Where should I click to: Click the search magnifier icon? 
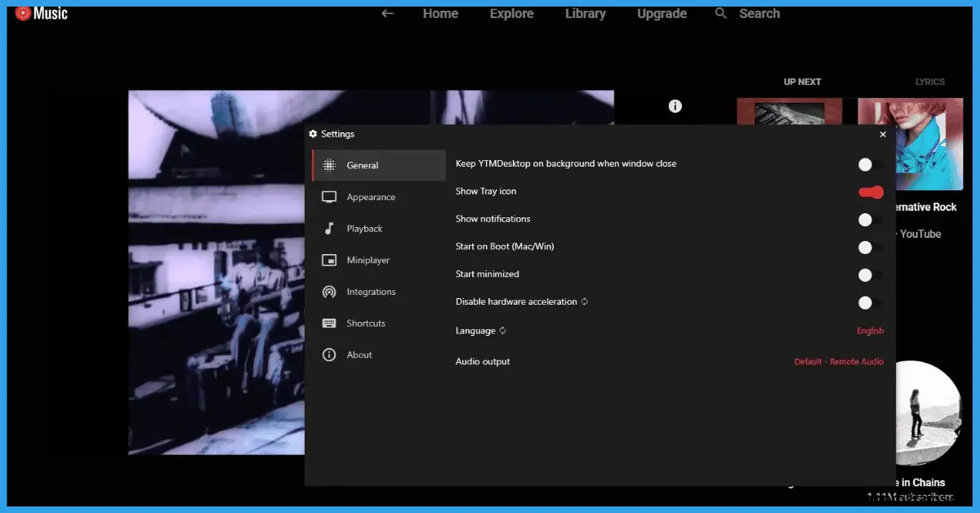720,13
